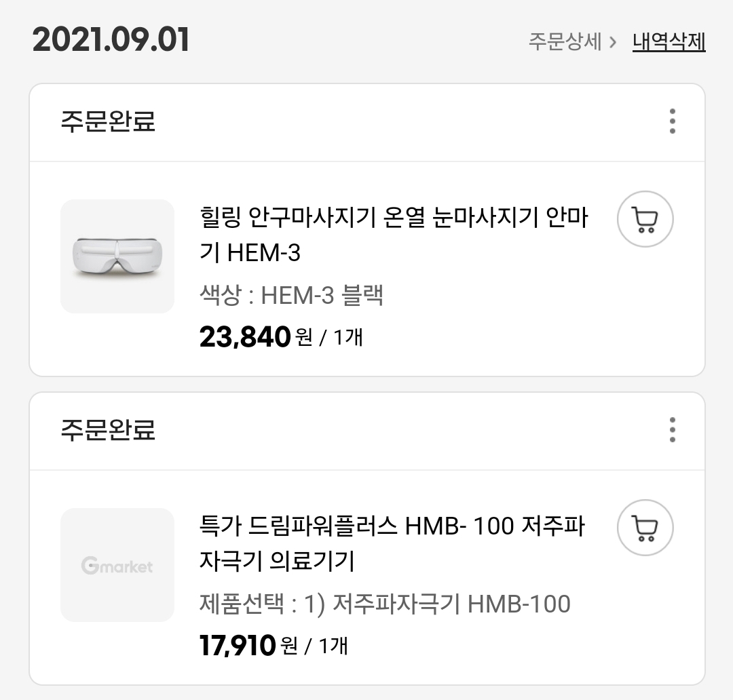Click the 주문완료 status on the HMB-100 card
Viewport: 733px width, 700px height.
click(x=108, y=429)
